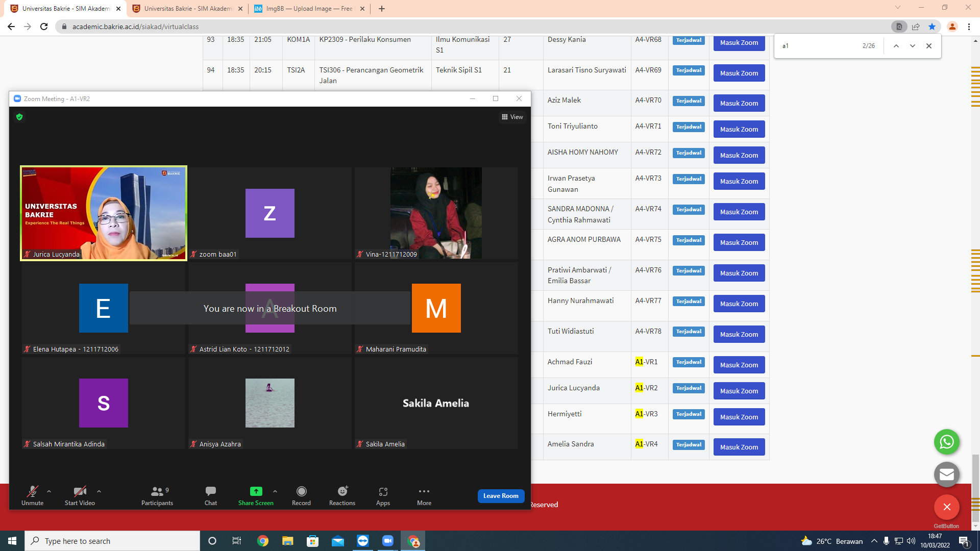Open WhatsApp chat floating button
Image resolution: width=980 pixels, height=551 pixels.
[x=947, y=442]
